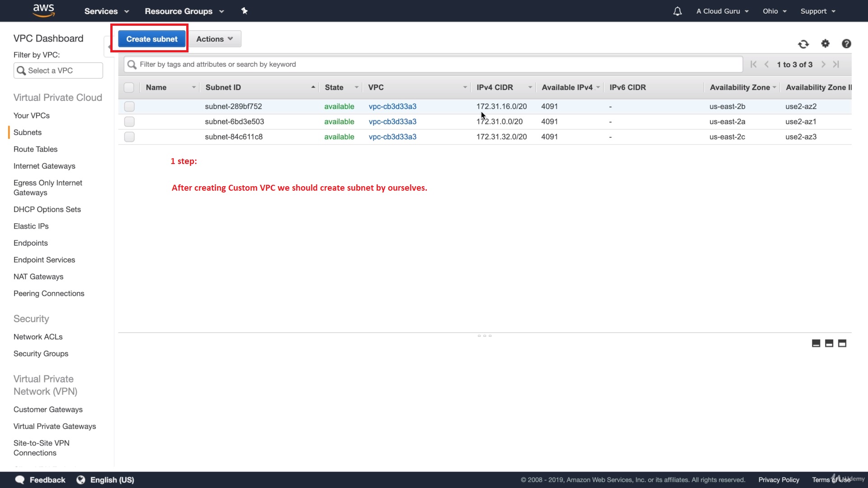Click the filter by tags search field

pyautogui.click(x=434, y=64)
